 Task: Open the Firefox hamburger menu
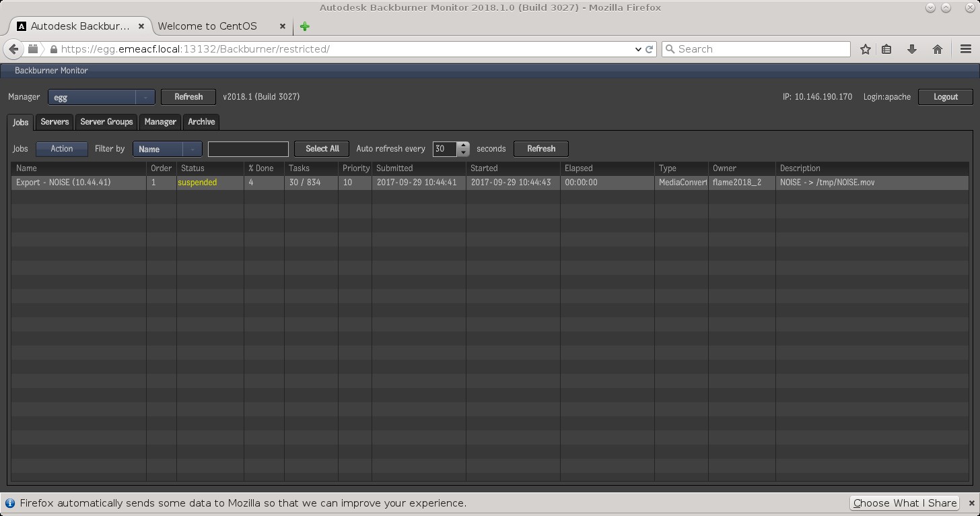click(966, 49)
